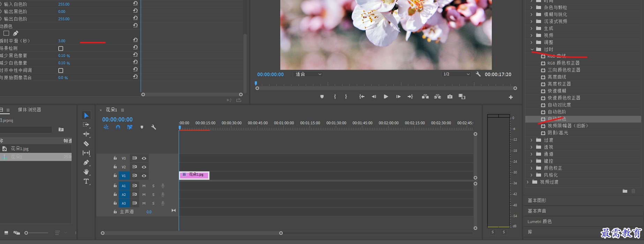Pick color with the eyedropper icon

click(x=16, y=33)
